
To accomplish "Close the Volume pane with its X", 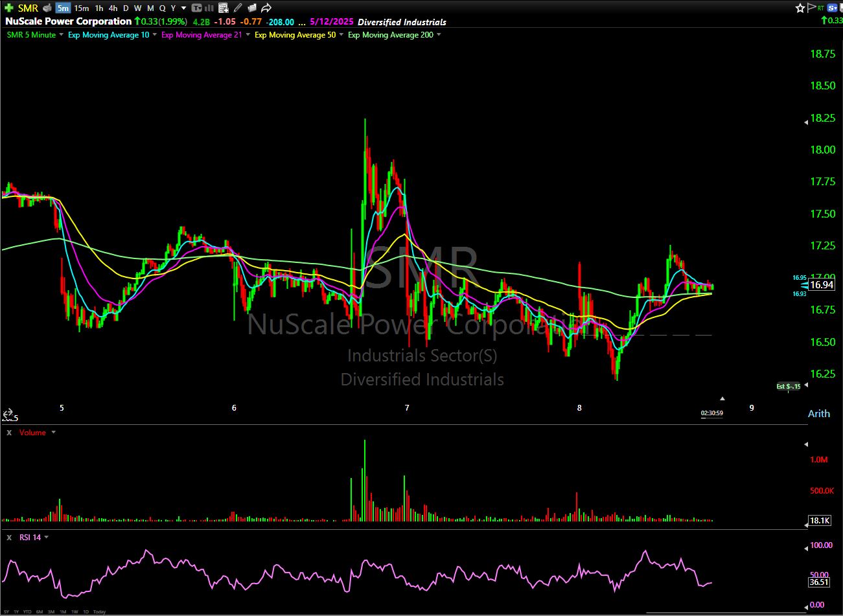I will coord(10,433).
